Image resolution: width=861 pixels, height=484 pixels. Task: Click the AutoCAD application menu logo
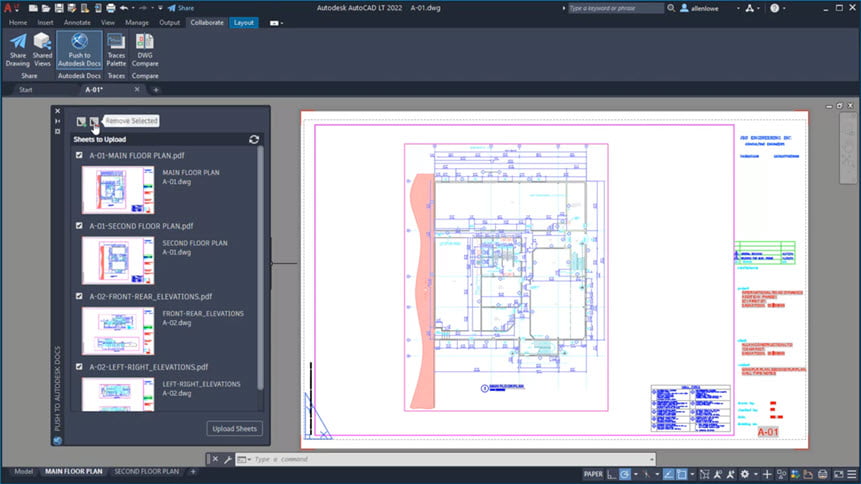click(x=10, y=8)
